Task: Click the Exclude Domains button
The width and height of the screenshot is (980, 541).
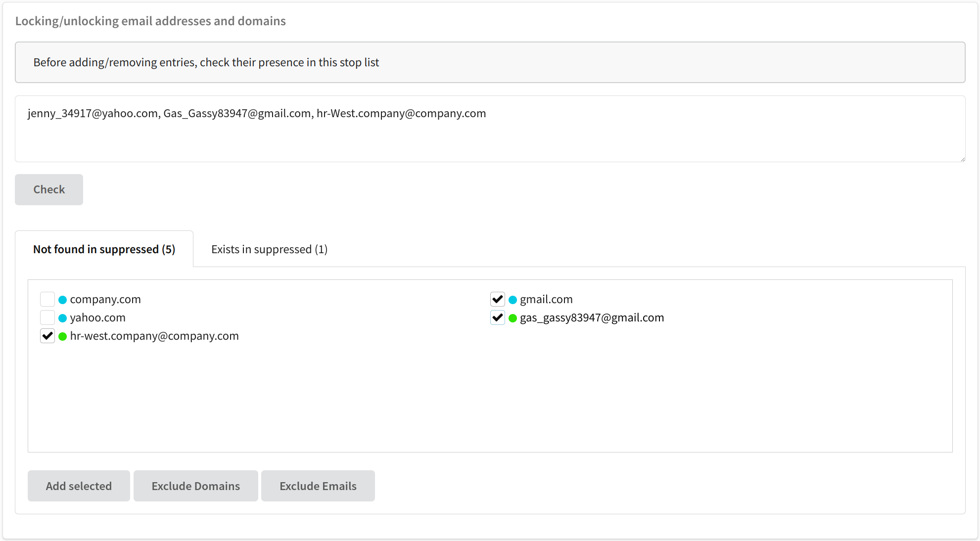Action: click(195, 486)
